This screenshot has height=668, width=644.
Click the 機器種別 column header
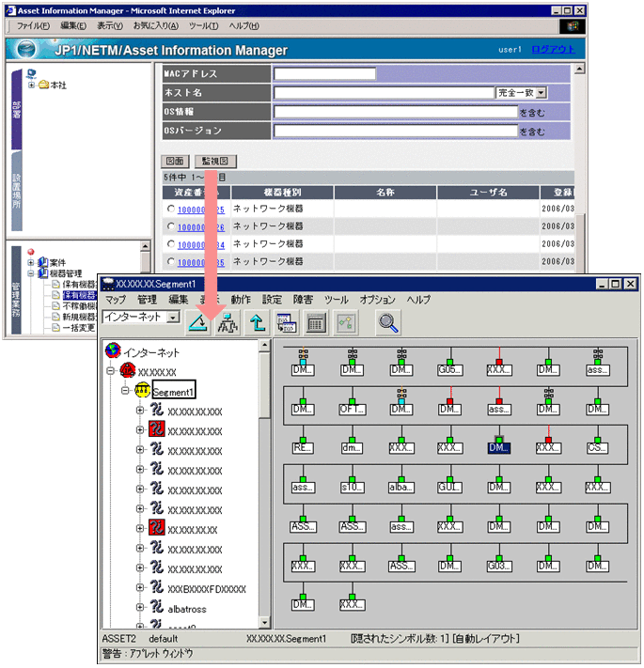(282, 193)
